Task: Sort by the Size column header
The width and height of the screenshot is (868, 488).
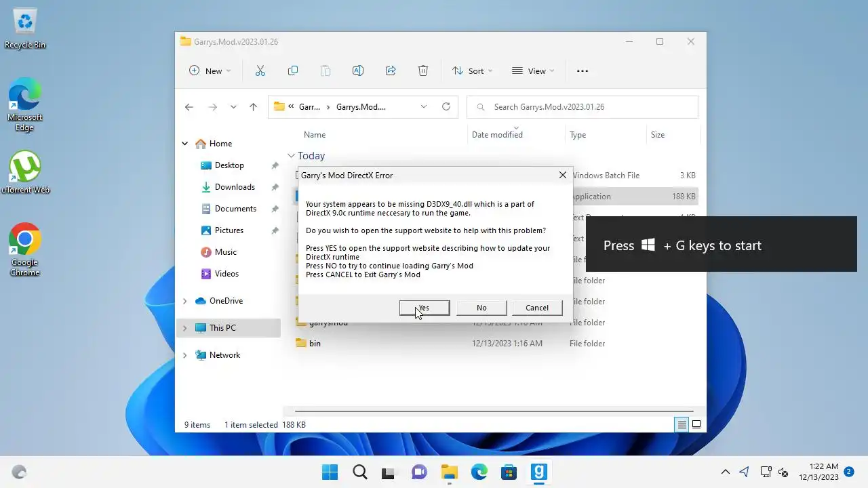Action: click(x=658, y=135)
